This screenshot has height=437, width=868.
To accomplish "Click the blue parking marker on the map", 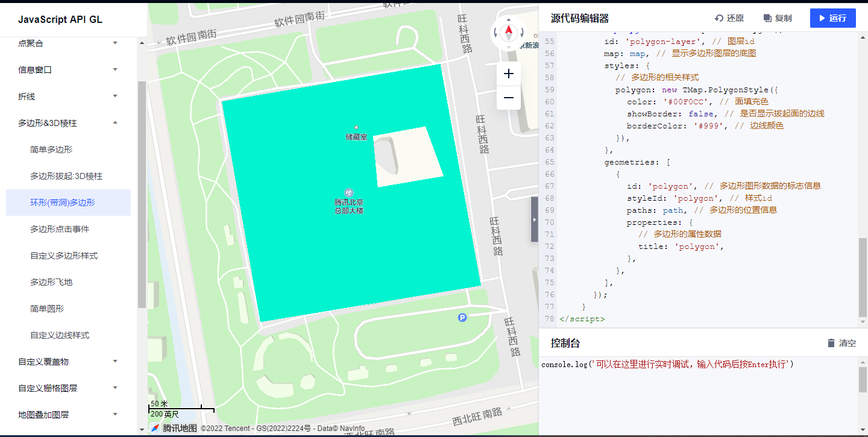I will (x=462, y=318).
